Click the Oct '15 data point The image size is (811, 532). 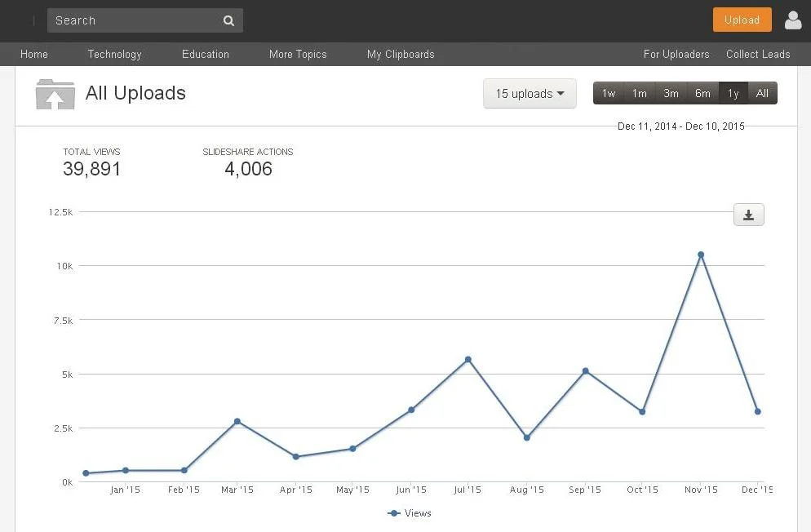642,411
